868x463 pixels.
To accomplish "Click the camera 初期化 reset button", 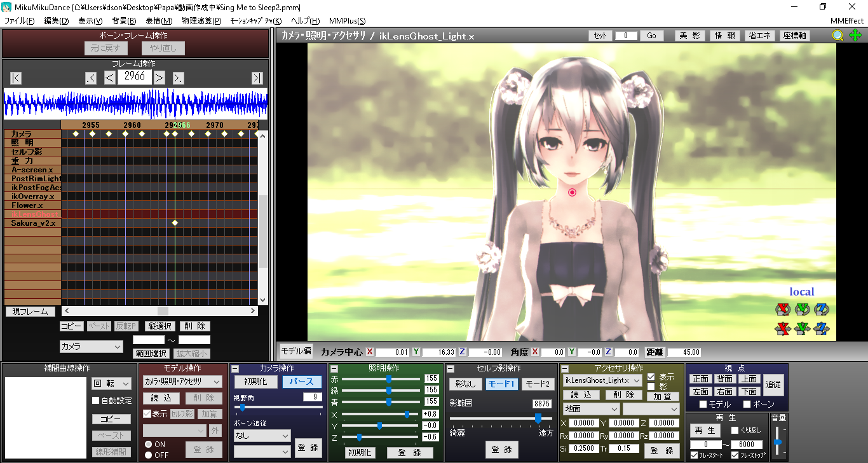I will coord(255,382).
